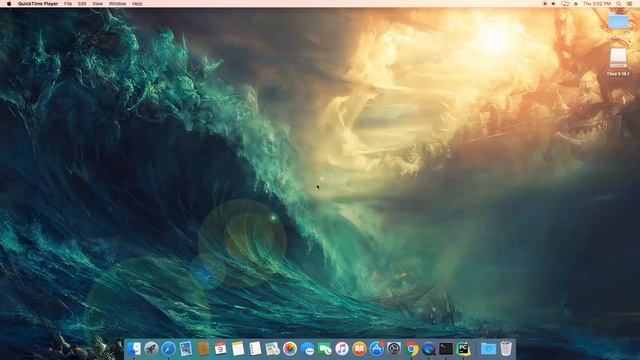This screenshot has width=640, height=360.
Task: Open FaceTime green icon in Dock
Action: [324, 349]
